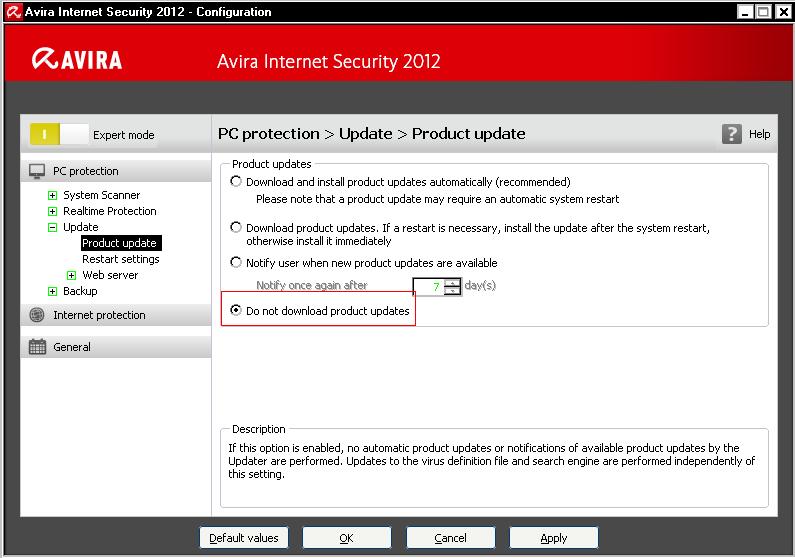Open the PC protection section
Image resolution: width=795 pixels, height=558 pixels.
pos(116,171)
